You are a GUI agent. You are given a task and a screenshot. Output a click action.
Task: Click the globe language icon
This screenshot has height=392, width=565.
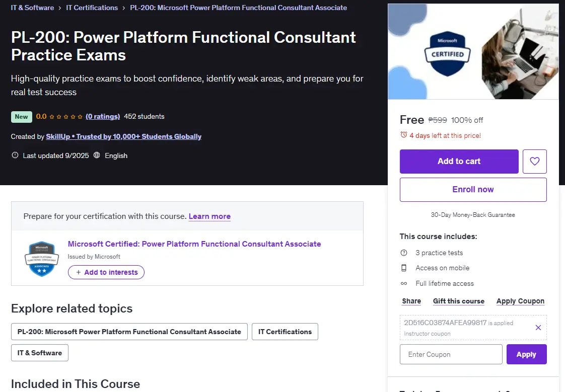pos(97,155)
